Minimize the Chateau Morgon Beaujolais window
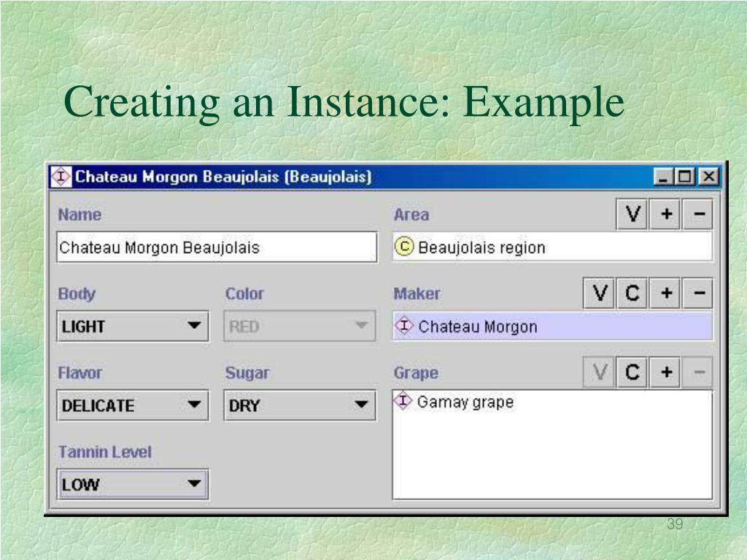 click(x=663, y=176)
